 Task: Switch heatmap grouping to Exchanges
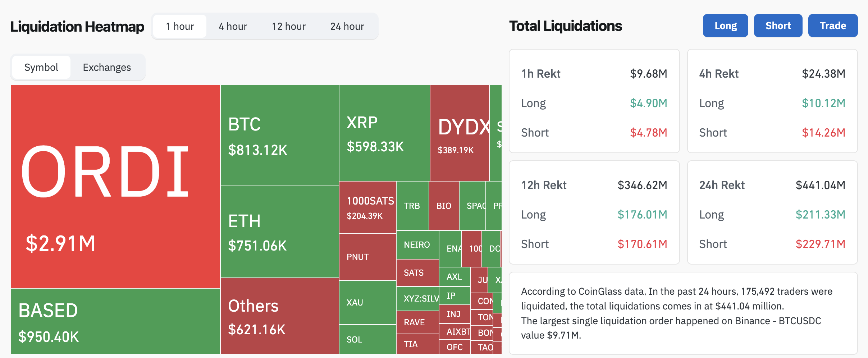click(107, 67)
